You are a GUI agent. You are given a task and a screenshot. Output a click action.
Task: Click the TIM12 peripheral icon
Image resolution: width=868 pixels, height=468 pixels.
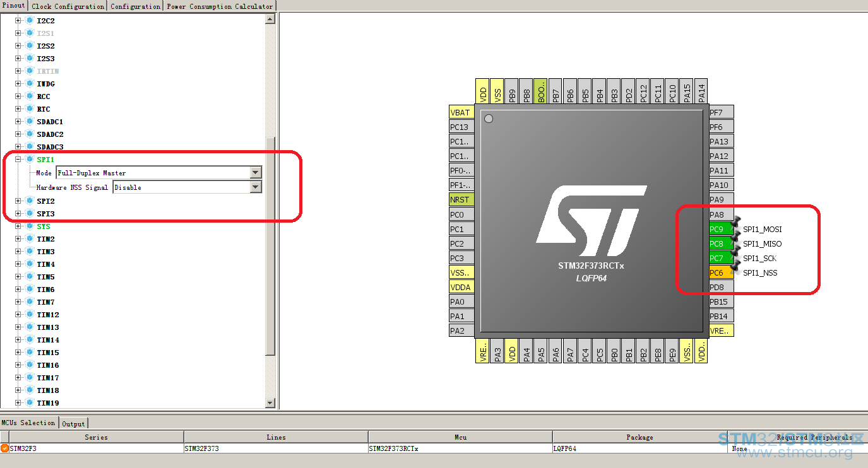29,315
